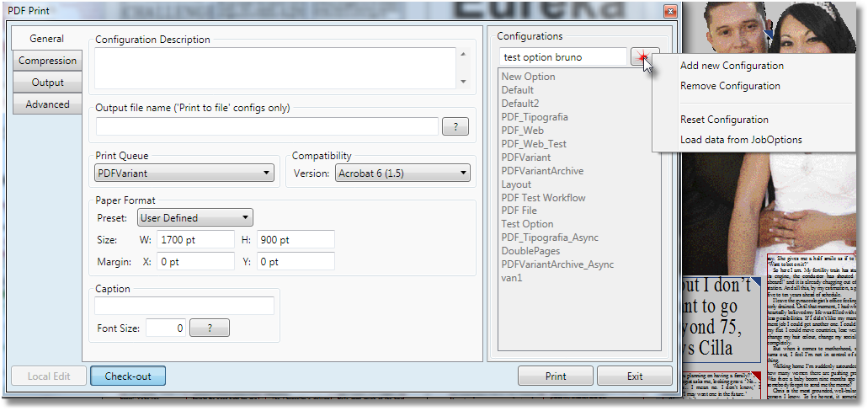Select 'PDFVariantArchive_Async' configuration
The height and width of the screenshot is (411, 868).
pyautogui.click(x=557, y=264)
